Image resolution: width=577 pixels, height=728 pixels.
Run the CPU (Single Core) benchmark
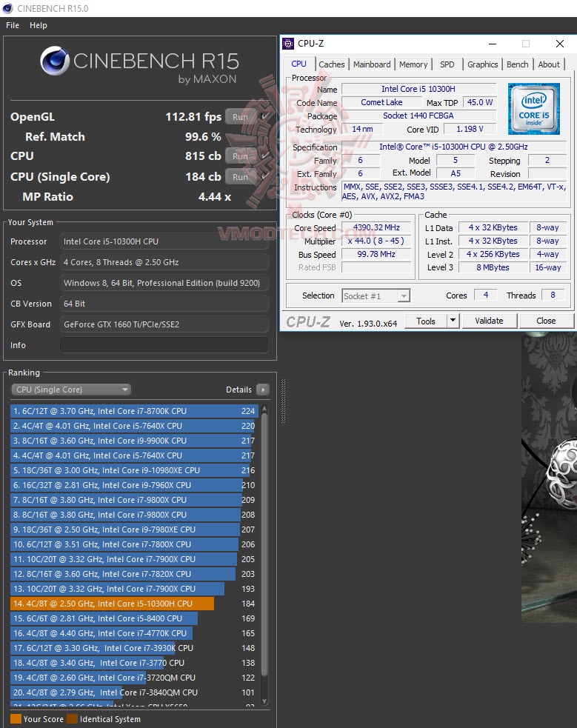241,177
